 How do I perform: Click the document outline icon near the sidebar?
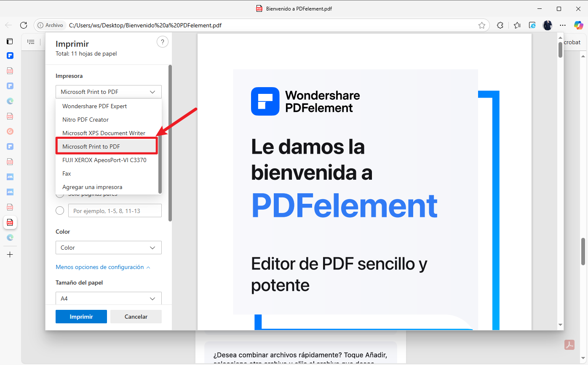point(31,41)
